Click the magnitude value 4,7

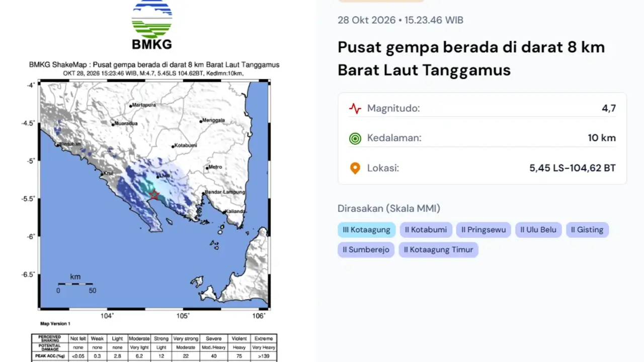coord(609,109)
